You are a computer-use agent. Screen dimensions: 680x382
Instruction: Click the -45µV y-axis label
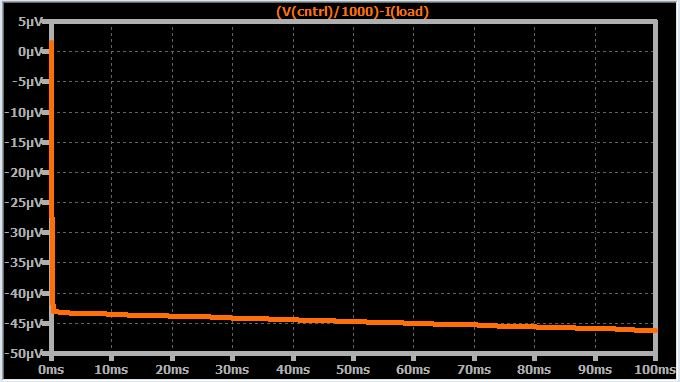point(24,323)
